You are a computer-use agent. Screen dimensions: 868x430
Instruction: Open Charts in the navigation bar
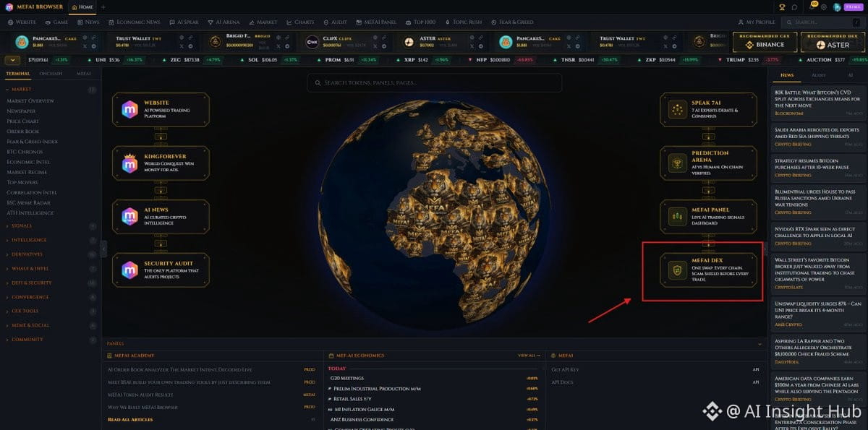300,22
